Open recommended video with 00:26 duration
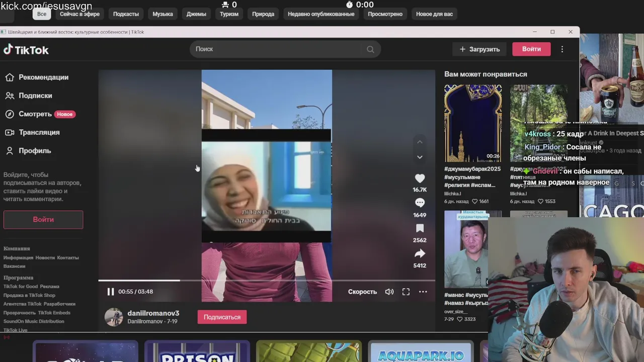This screenshot has width=644, height=362. pos(473,123)
